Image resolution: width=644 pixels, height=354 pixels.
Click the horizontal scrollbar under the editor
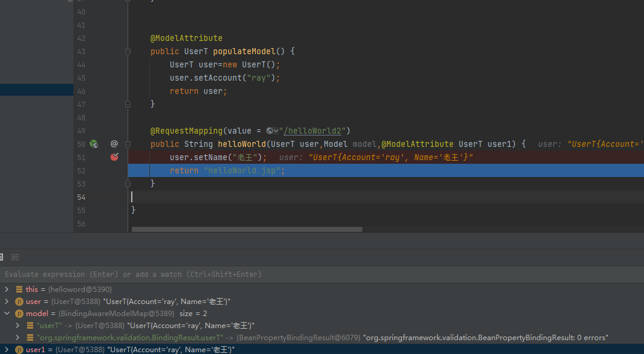(x=247, y=229)
